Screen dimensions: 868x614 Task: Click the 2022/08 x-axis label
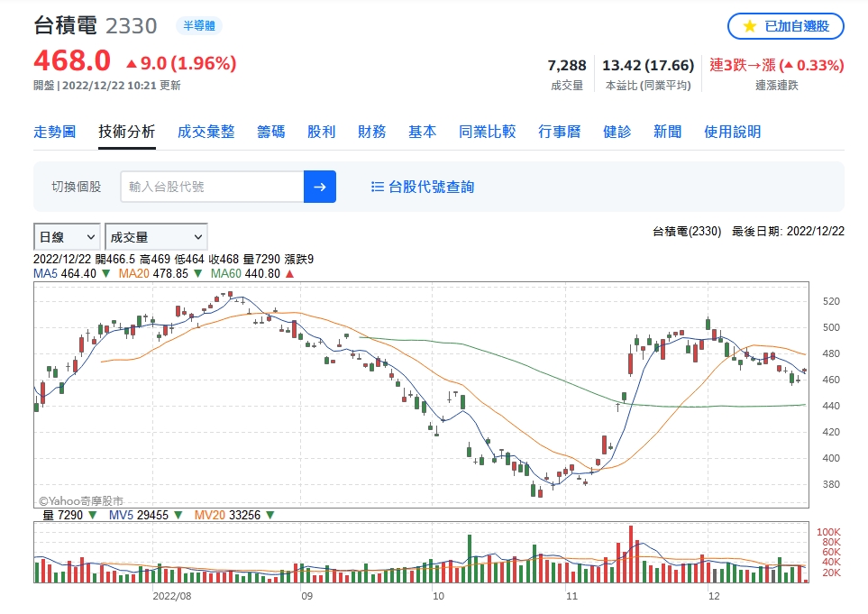click(172, 596)
